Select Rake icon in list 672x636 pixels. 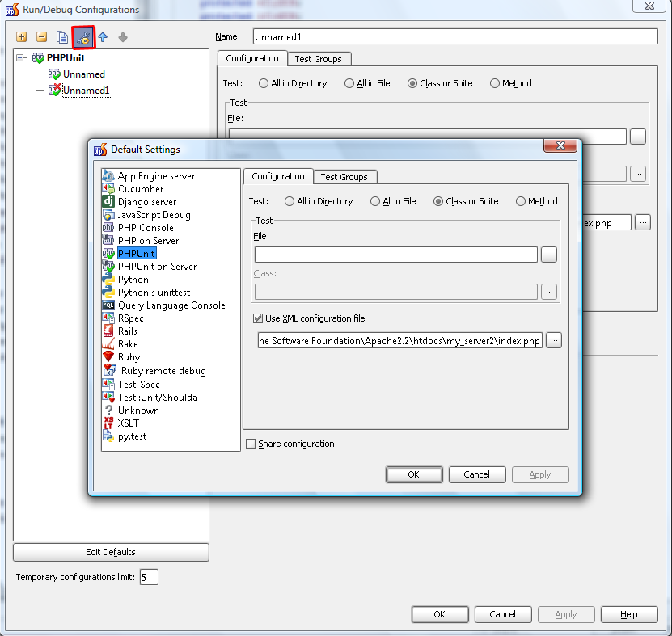click(108, 343)
